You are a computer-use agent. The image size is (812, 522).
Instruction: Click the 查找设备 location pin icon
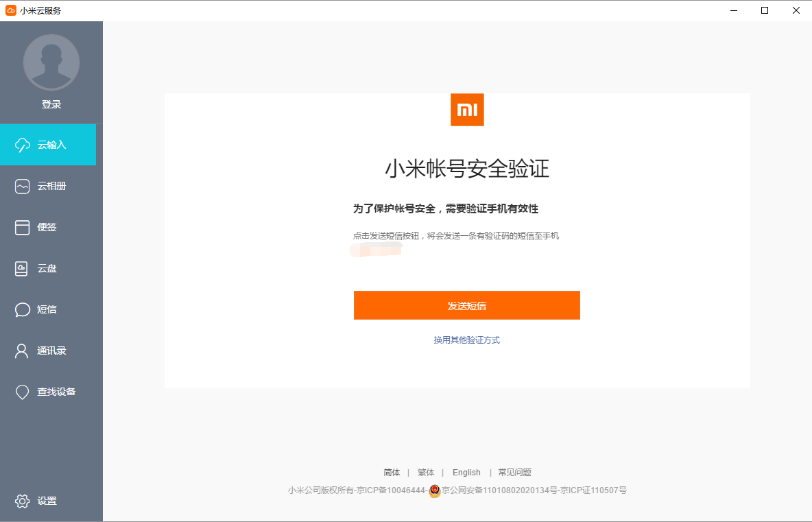coord(22,392)
